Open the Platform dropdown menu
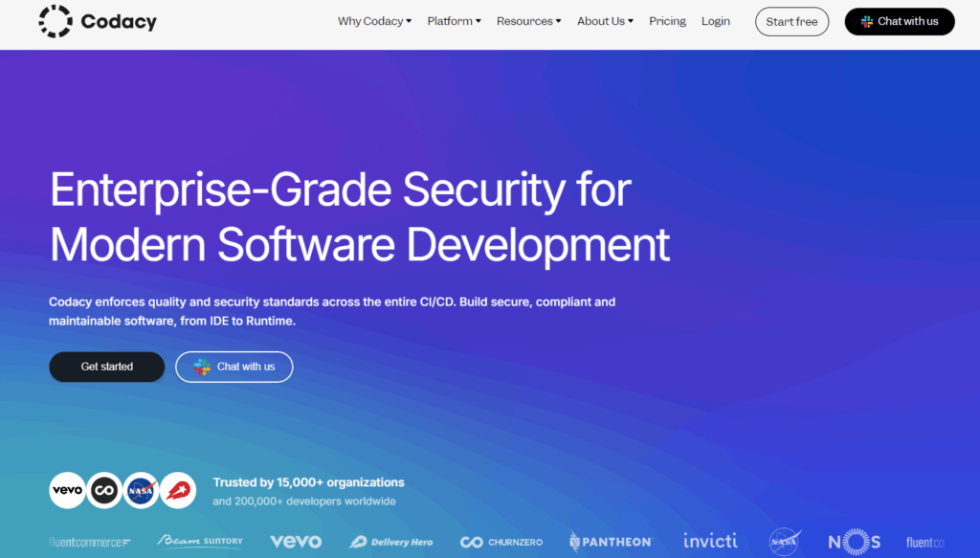This screenshot has width=980, height=558. pos(454,20)
